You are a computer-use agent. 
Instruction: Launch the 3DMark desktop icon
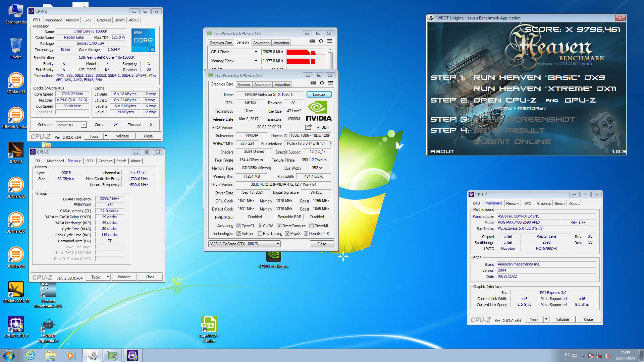(16, 153)
